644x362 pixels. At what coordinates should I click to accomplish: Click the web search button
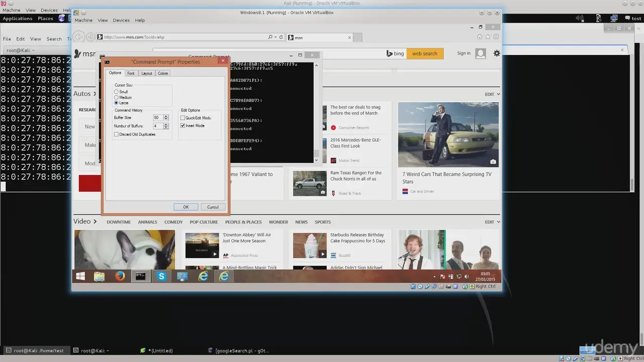pyautogui.click(x=425, y=53)
